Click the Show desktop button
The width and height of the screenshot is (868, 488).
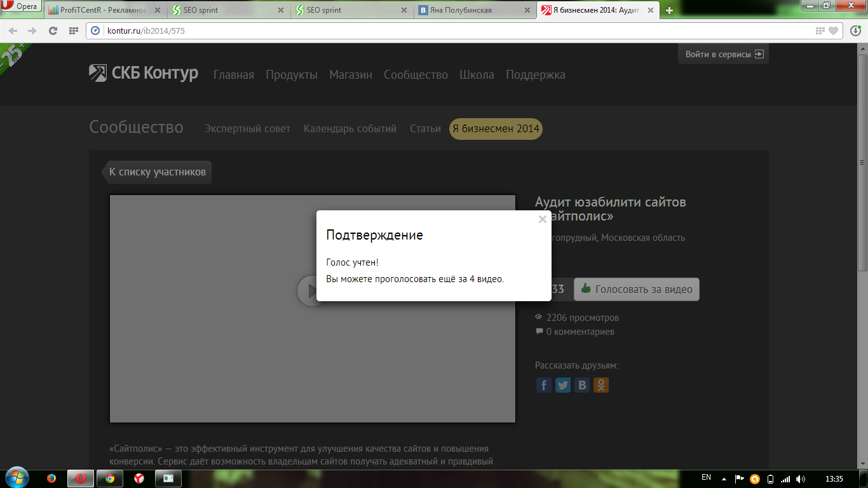tap(864, 478)
